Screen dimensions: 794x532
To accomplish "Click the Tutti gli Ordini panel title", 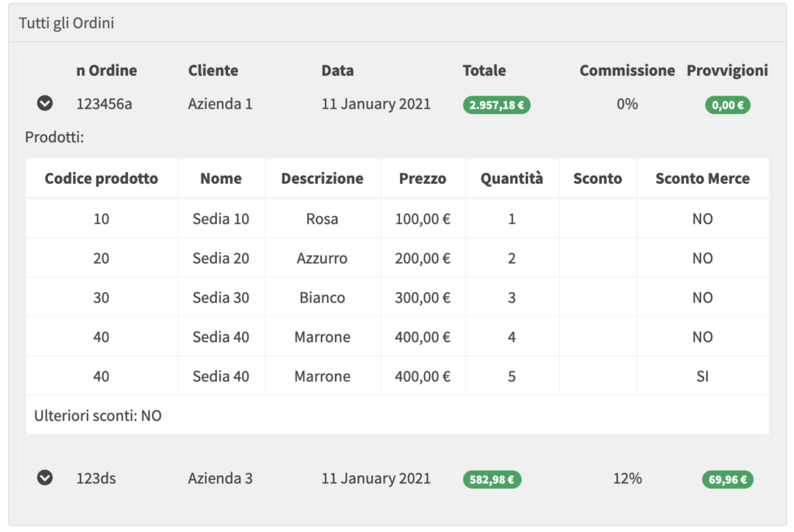I will pos(67,23).
